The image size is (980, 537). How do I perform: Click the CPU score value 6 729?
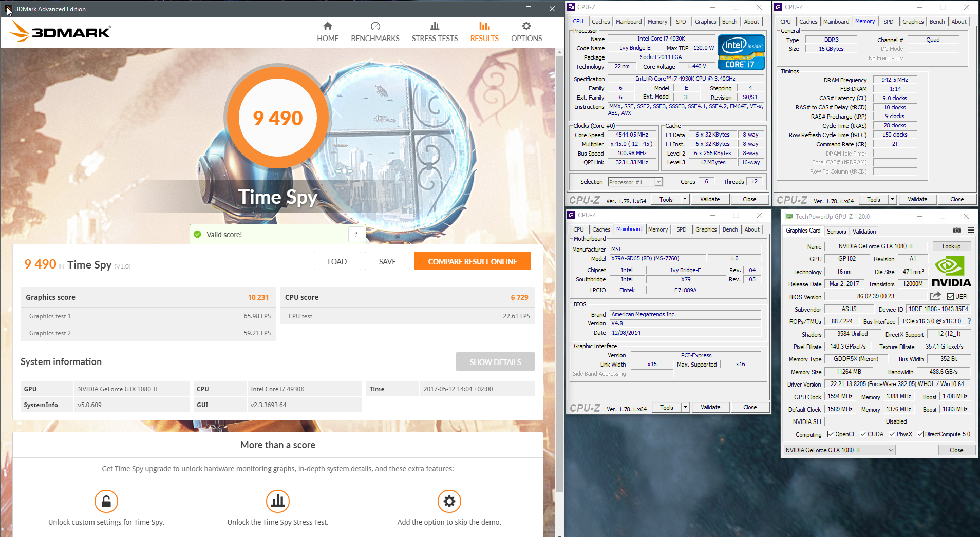tap(519, 297)
